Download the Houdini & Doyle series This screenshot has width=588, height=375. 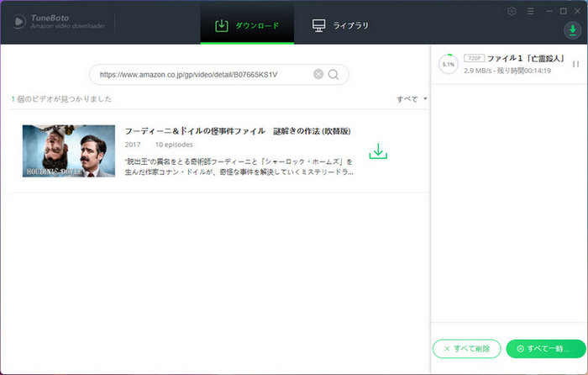point(378,151)
